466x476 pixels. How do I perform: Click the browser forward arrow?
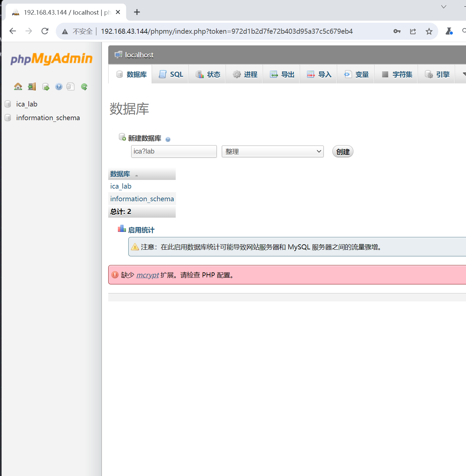(29, 31)
